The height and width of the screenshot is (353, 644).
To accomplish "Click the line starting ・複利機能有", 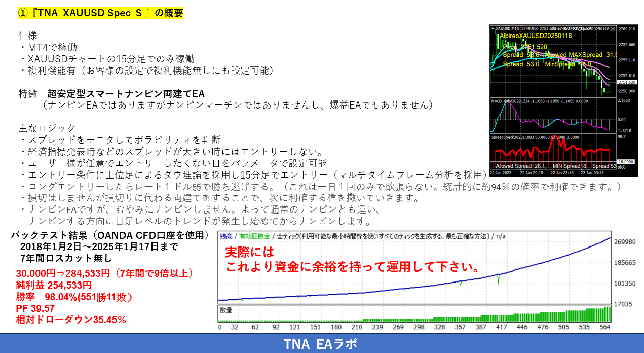I will click(x=147, y=70).
